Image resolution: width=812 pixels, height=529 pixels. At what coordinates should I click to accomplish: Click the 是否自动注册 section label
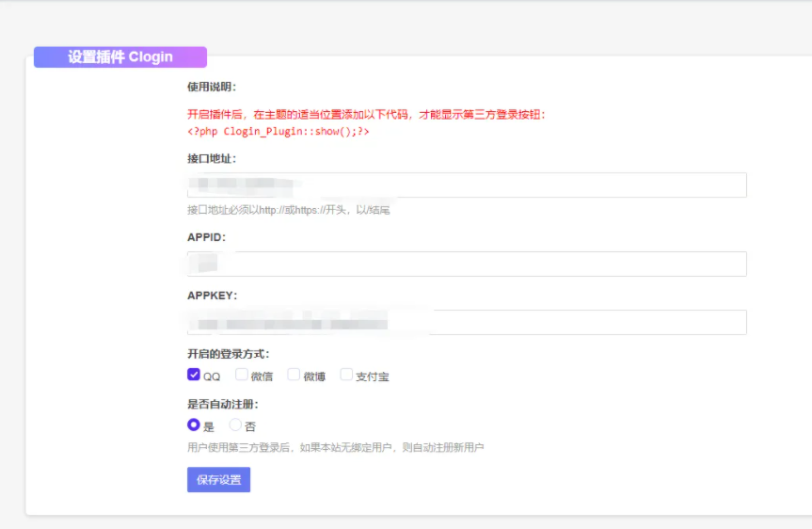[x=222, y=404]
